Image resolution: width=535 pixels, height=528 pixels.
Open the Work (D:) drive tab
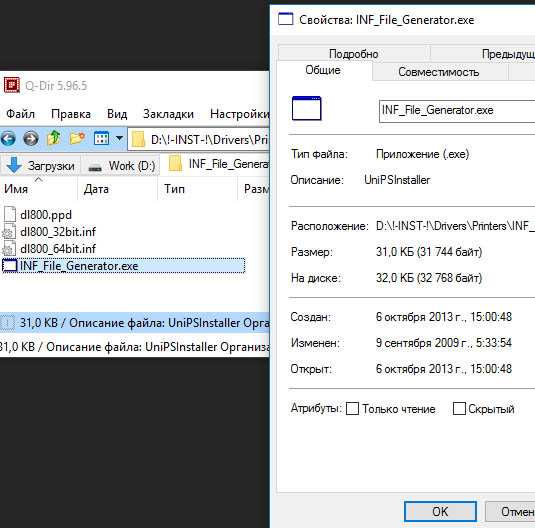click(121, 166)
